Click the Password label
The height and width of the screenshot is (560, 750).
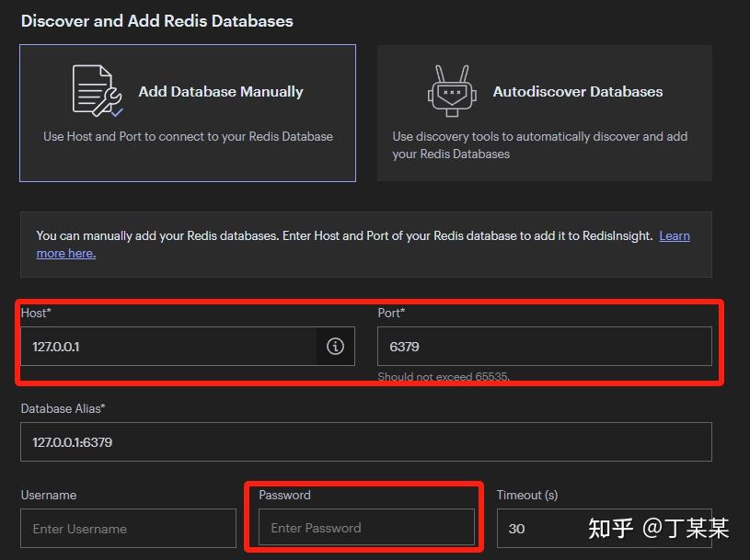coord(284,495)
